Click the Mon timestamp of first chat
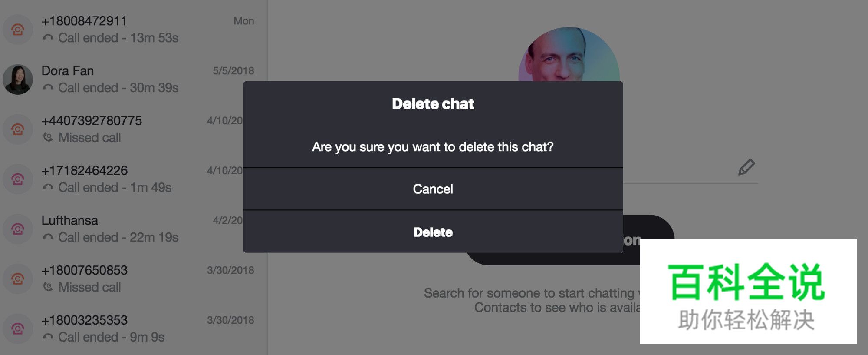 point(243,21)
